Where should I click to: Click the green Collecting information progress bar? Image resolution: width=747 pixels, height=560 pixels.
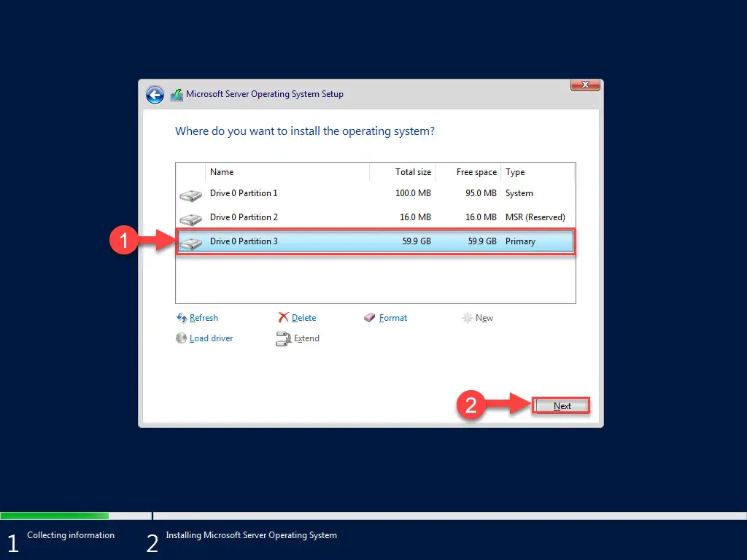click(x=55, y=515)
